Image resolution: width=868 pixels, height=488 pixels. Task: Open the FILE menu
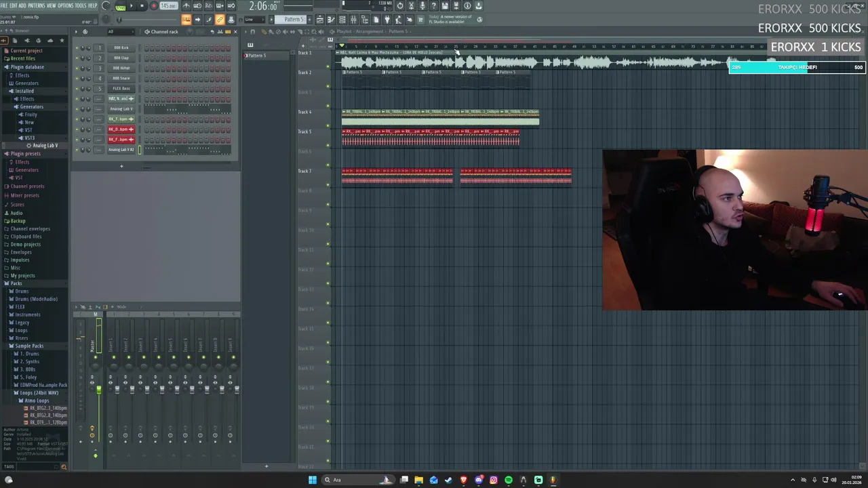click(x=3, y=5)
